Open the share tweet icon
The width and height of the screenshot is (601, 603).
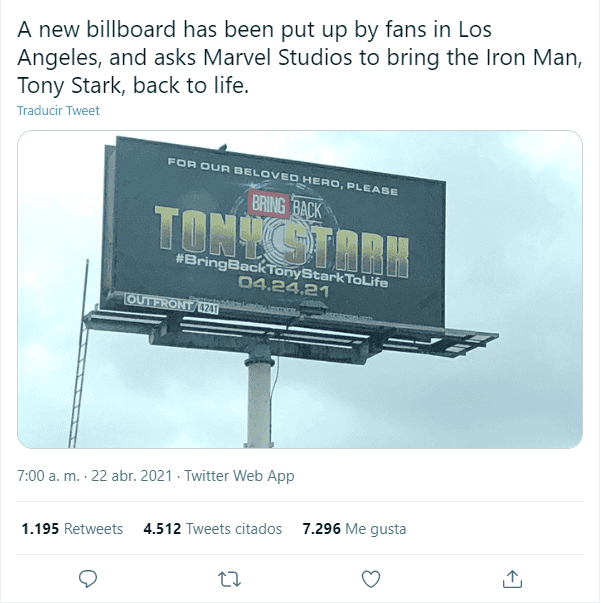[513, 578]
